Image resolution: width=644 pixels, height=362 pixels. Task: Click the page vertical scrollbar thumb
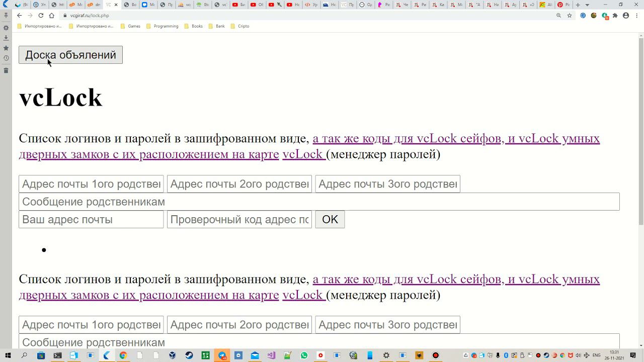640,131
